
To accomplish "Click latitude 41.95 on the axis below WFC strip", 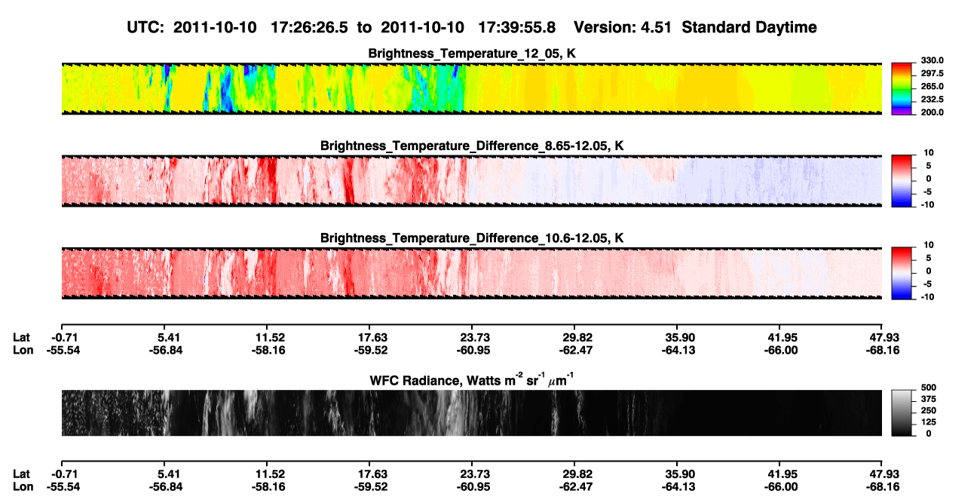I will [779, 474].
